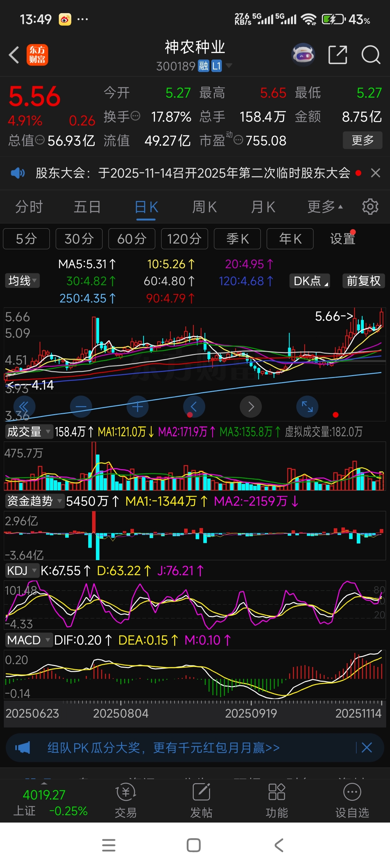Tap the L1 level badge
The image size is (390, 868).
click(216, 66)
